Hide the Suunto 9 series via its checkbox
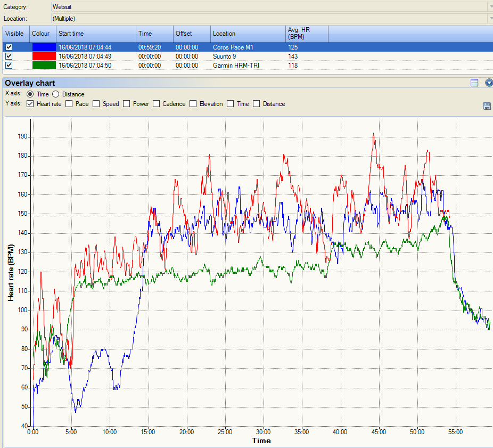 [9, 56]
